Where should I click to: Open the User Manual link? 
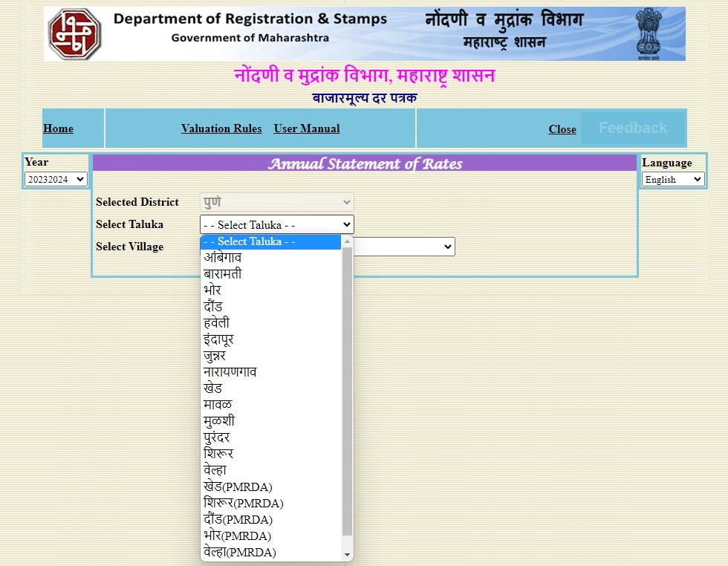click(307, 129)
